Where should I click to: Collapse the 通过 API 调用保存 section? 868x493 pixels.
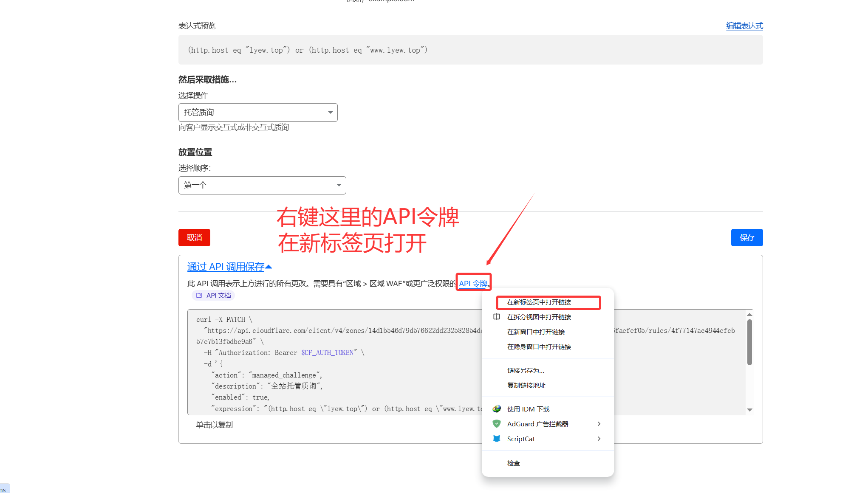pos(229,267)
